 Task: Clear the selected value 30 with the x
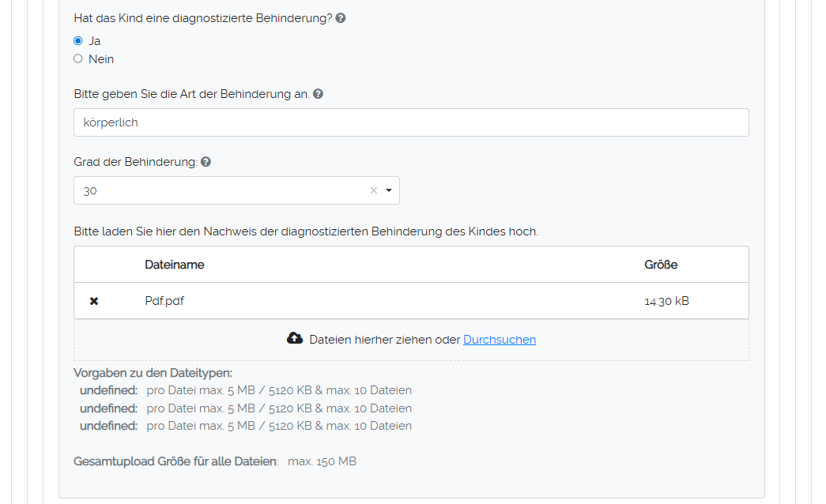[374, 190]
